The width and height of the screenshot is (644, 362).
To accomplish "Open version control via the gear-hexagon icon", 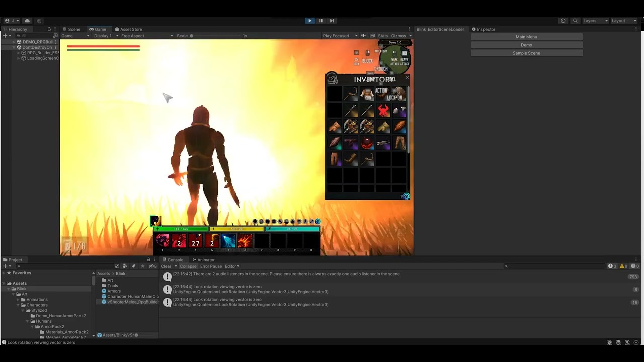I will click(x=39, y=21).
